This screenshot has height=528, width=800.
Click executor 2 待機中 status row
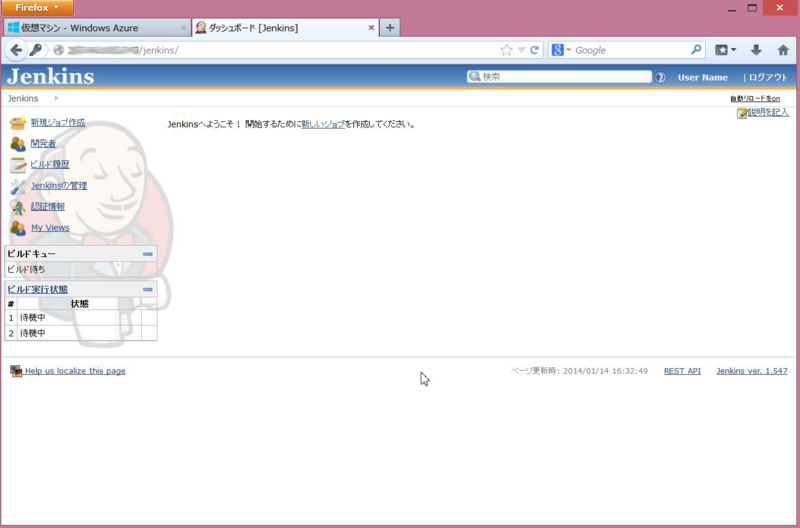(81, 333)
